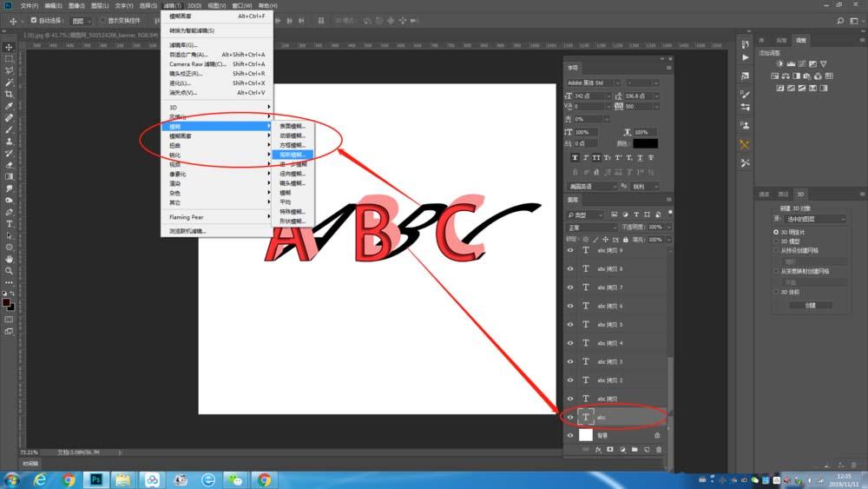Click the Brightness/Contrast adjustment icon
Viewport: 868px width, 489px height.
click(x=779, y=63)
